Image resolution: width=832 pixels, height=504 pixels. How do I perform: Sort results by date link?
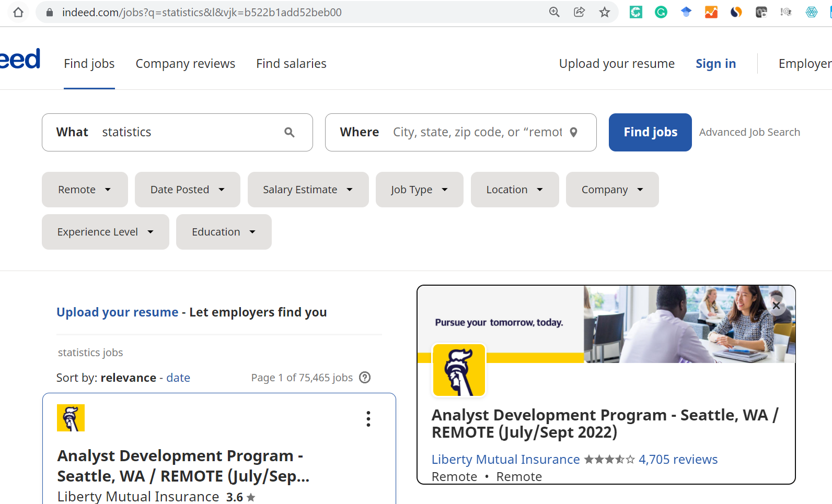point(178,378)
